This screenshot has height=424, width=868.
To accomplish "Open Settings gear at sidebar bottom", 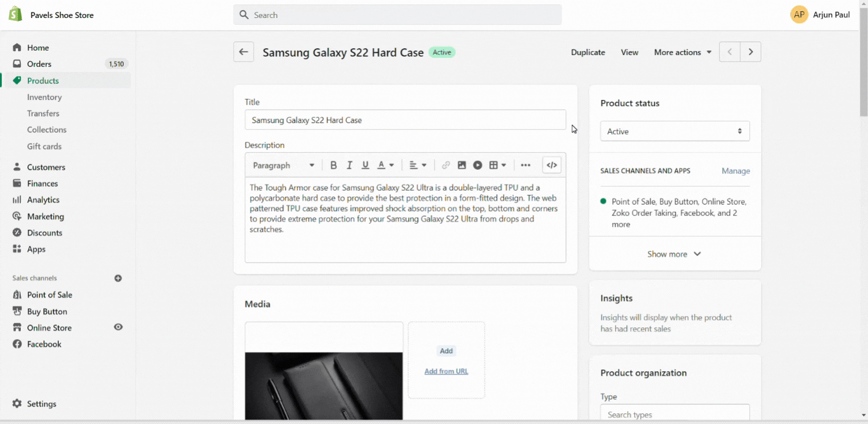I will (x=17, y=404).
